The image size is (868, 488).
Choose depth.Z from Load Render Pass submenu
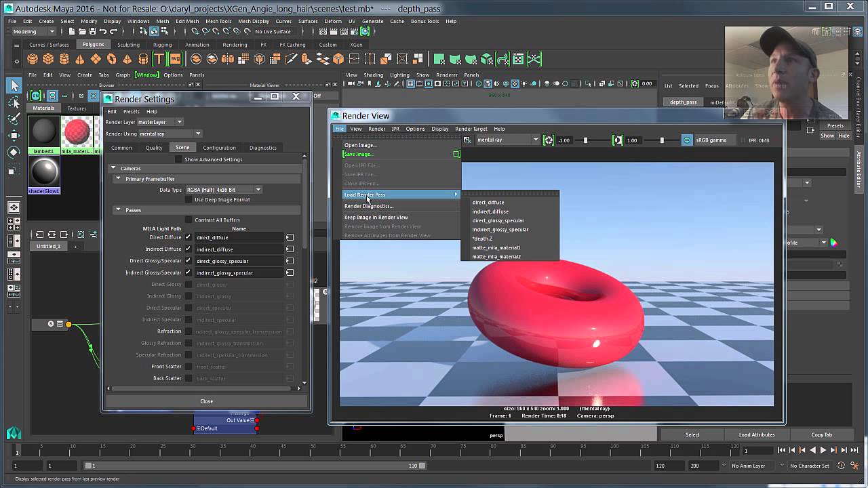coord(483,239)
